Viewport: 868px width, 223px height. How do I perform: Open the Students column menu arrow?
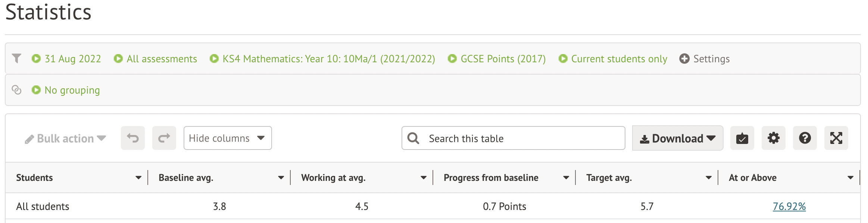pyautogui.click(x=138, y=178)
